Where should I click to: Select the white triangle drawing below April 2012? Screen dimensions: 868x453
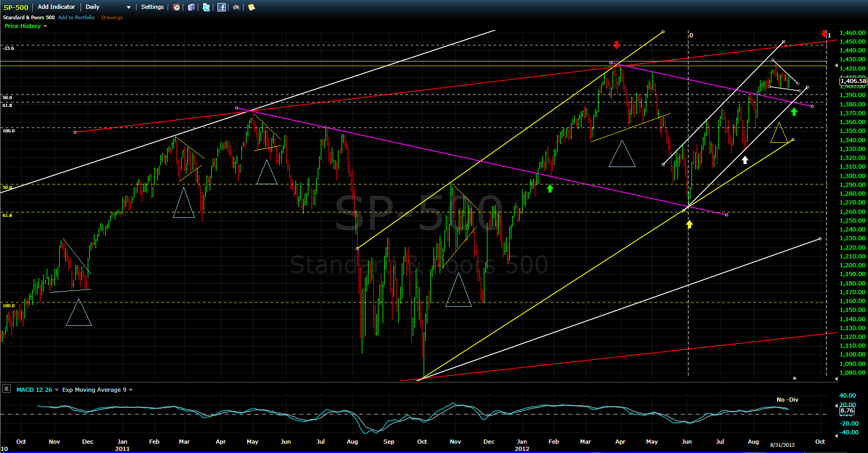[x=622, y=154]
